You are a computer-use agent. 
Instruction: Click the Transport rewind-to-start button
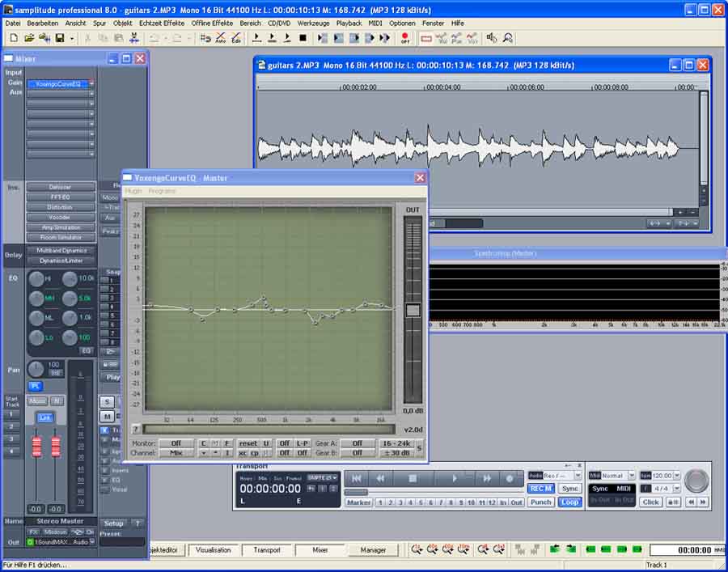[357, 478]
